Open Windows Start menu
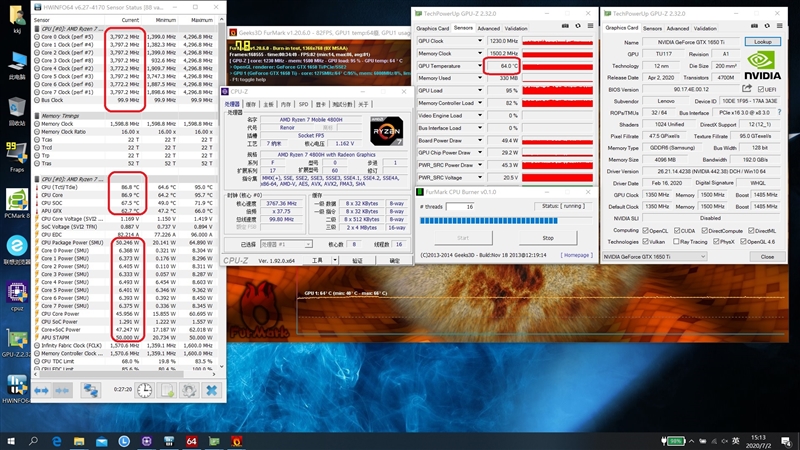 pyautogui.click(x=10, y=441)
